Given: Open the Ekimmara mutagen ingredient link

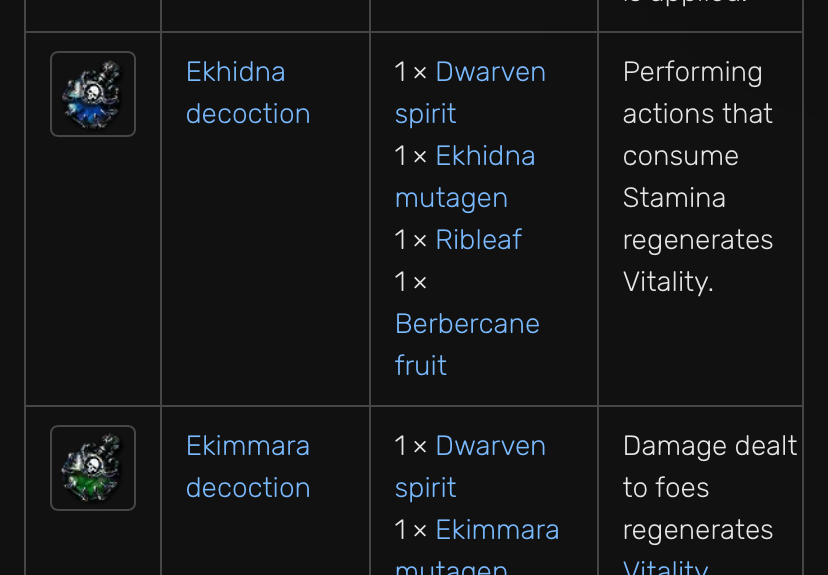Looking at the screenshot, I should [497, 530].
